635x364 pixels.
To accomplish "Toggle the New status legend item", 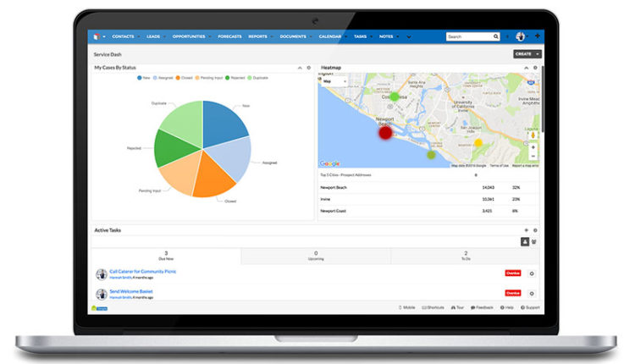I will pos(141,77).
